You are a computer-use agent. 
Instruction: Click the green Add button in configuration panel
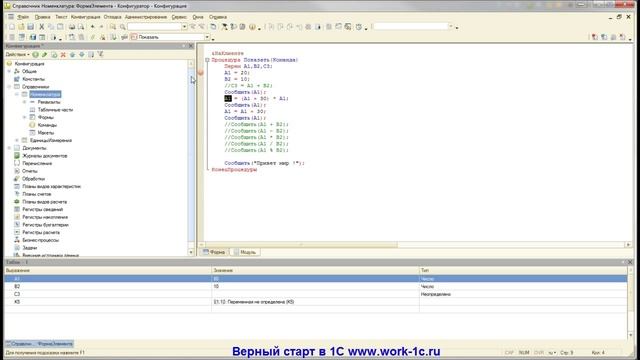[x=36, y=54]
